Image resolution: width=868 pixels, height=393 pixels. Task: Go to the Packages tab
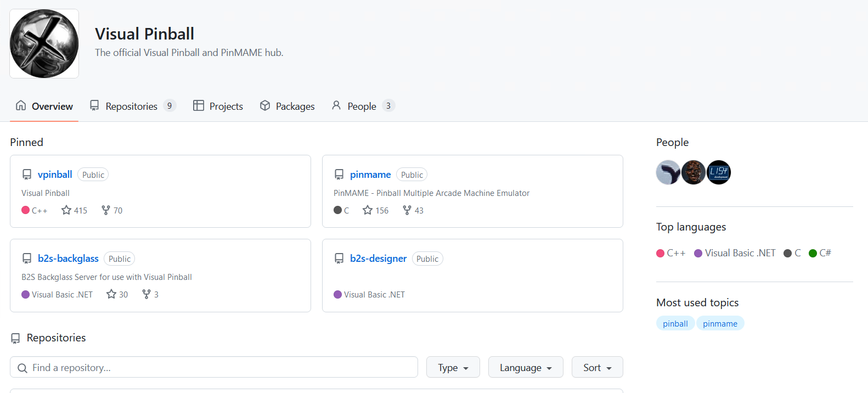click(287, 106)
